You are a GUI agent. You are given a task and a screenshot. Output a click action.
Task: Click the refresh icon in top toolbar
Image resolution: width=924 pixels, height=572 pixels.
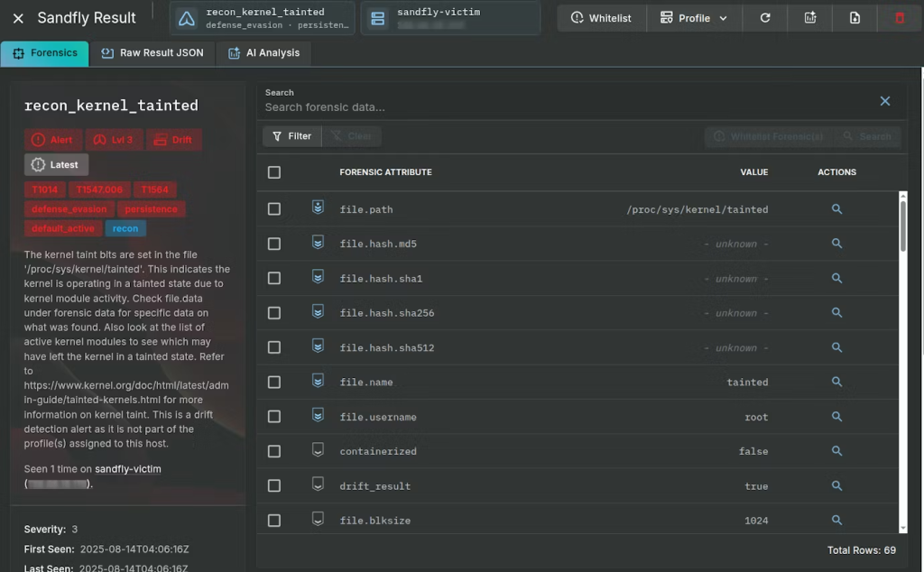765,18
